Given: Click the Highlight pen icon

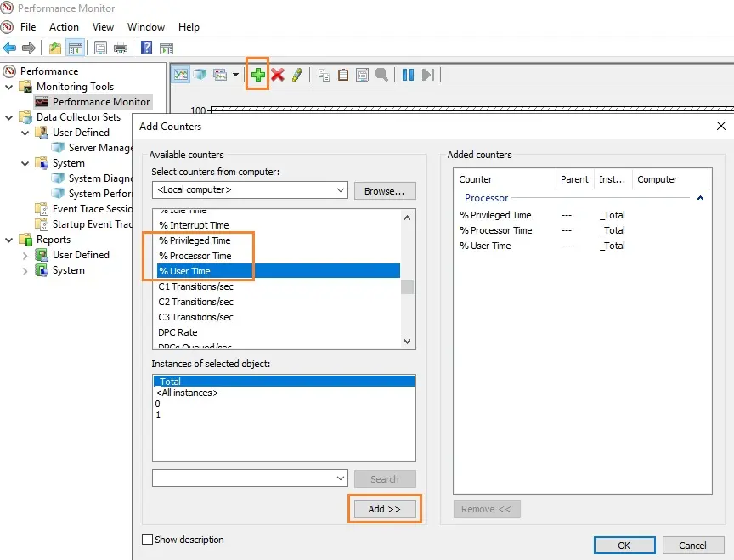Looking at the screenshot, I should pos(297,75).
